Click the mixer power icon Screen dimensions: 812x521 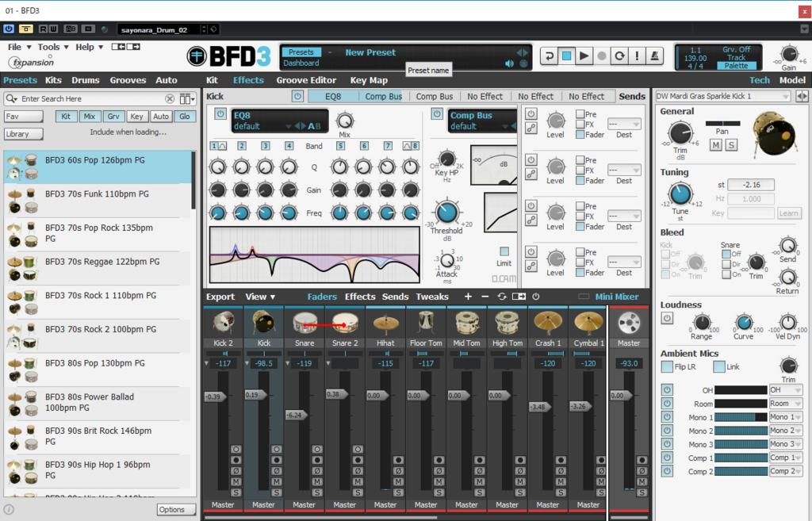pos(536,297)
